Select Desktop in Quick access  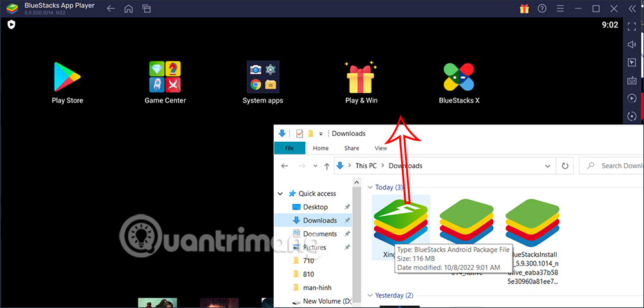pyautogui.click(x=316, y=207)
